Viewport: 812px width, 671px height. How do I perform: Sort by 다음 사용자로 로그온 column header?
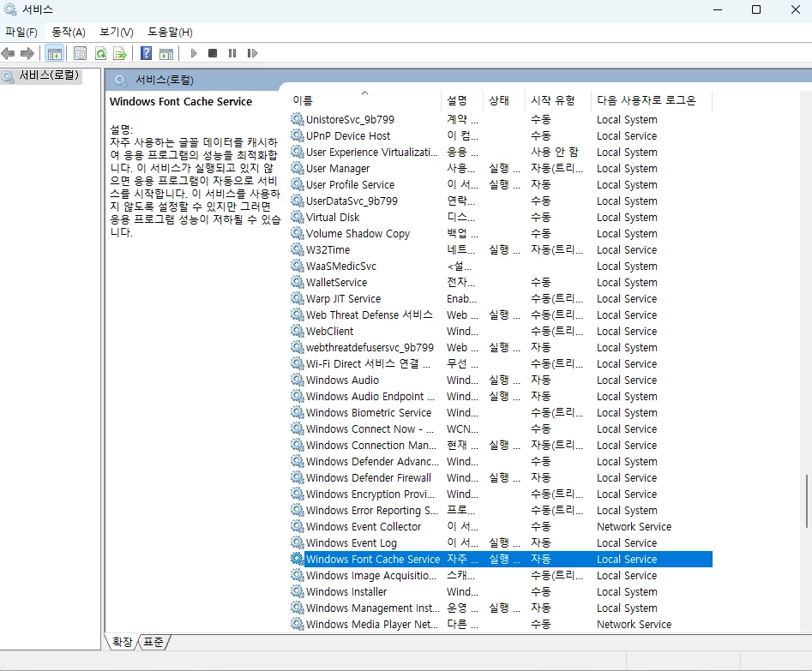652,100
